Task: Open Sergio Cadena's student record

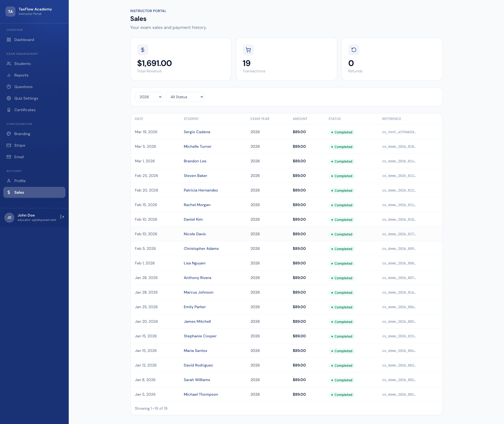Action: 197,132
